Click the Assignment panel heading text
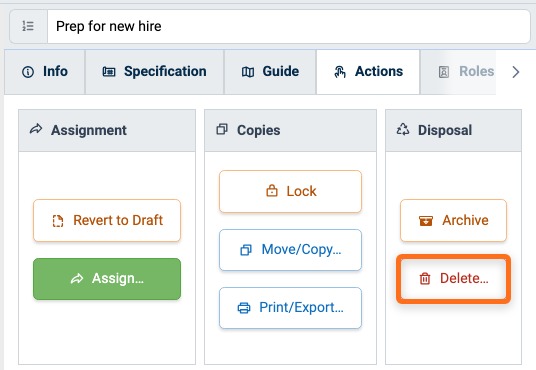This screenshot has height=370, width=536. tap(89, 130)
